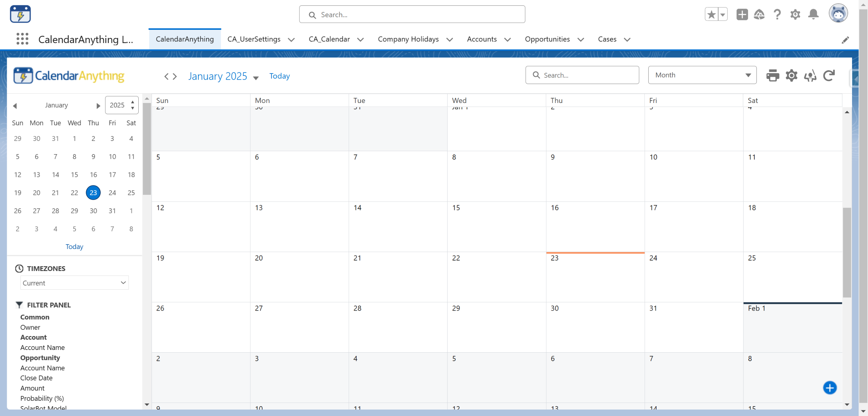Open the Opportunities tab
Image resolution: width=868 pixels, height=416 pixels.
547,39
